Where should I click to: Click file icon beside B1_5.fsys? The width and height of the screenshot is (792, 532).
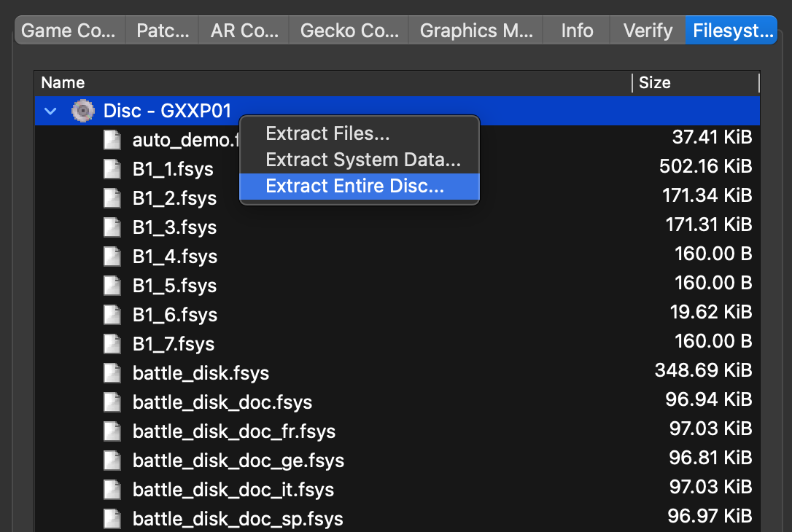[x=112, y=286]
